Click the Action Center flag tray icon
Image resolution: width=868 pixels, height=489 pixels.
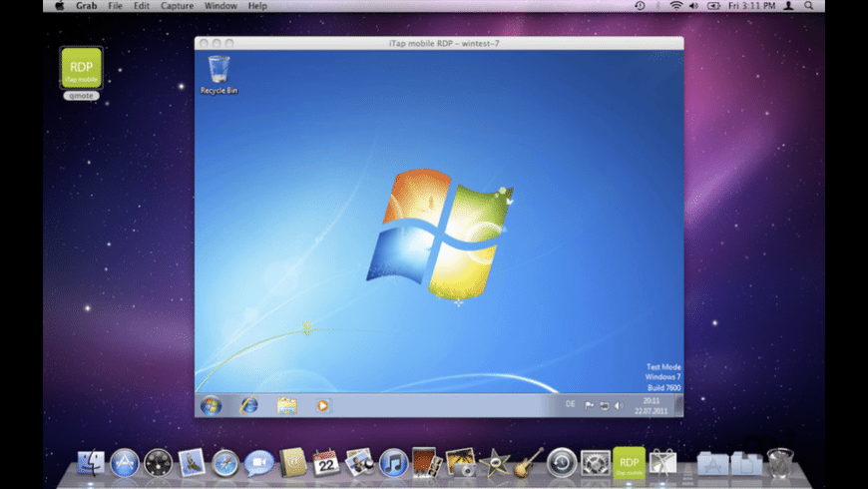[x=589, y=405]
